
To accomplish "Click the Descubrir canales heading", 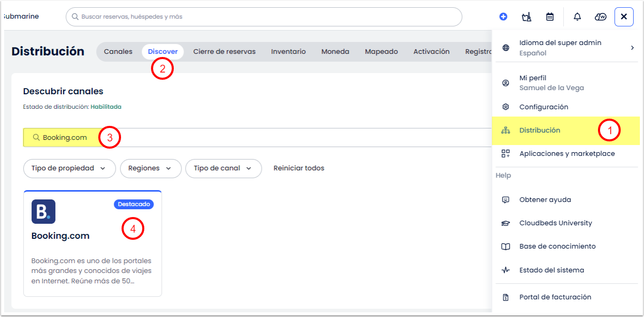I will (63, 92).
